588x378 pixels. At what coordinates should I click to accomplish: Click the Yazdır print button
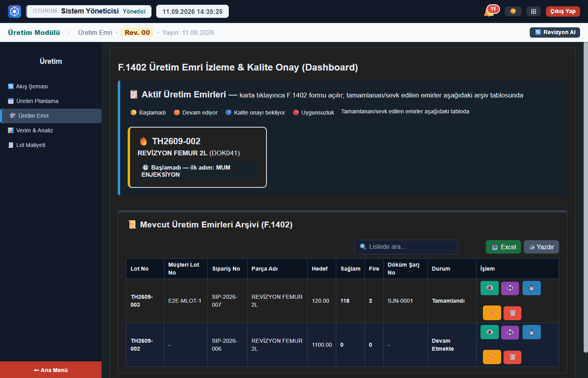click(x=541, y=247)
